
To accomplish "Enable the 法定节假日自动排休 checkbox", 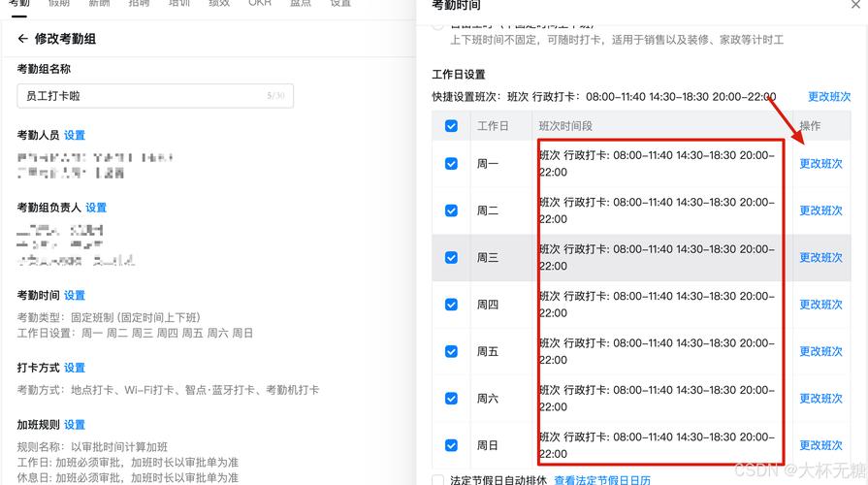I will coord(437,480).
